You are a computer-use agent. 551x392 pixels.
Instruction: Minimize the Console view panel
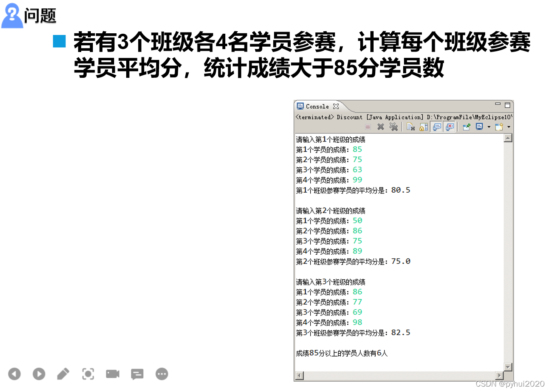(498, 104)
